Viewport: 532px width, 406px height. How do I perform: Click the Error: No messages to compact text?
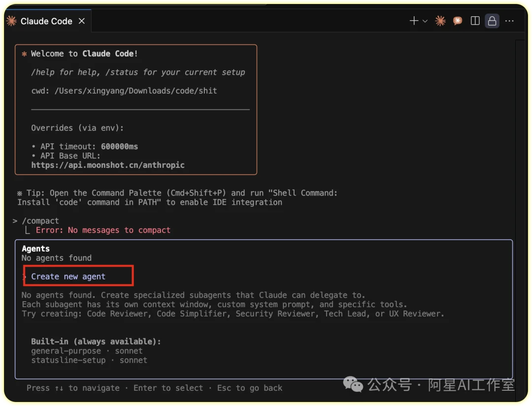click(x=103, y=230)
